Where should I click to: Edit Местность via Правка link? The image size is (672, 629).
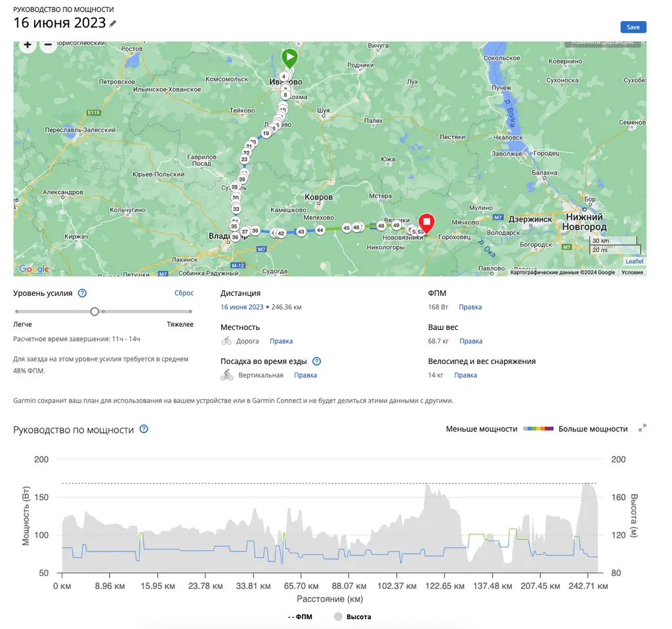tap(282, 341)
